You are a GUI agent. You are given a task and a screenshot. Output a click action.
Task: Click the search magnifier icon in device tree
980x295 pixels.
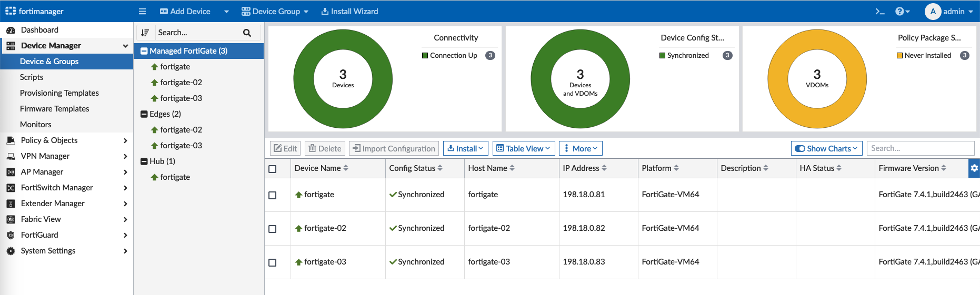(x=247, y=33)
